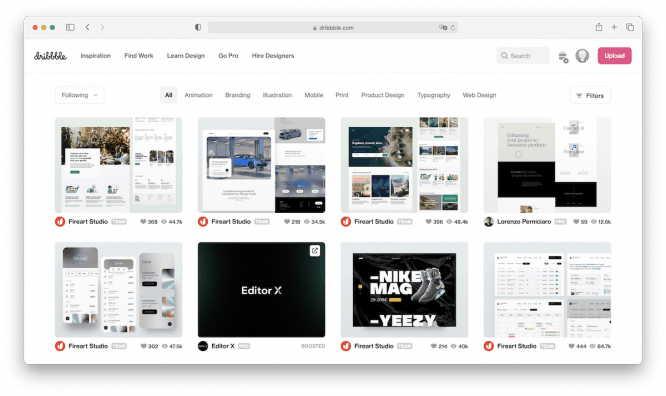Open the user profile avatar
666x396 pixels.
[582, 56]
